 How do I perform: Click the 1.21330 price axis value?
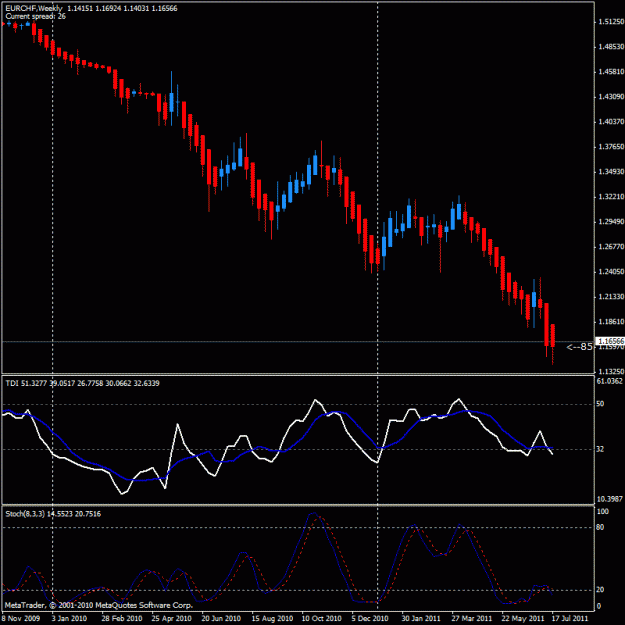tap(611, 297)
